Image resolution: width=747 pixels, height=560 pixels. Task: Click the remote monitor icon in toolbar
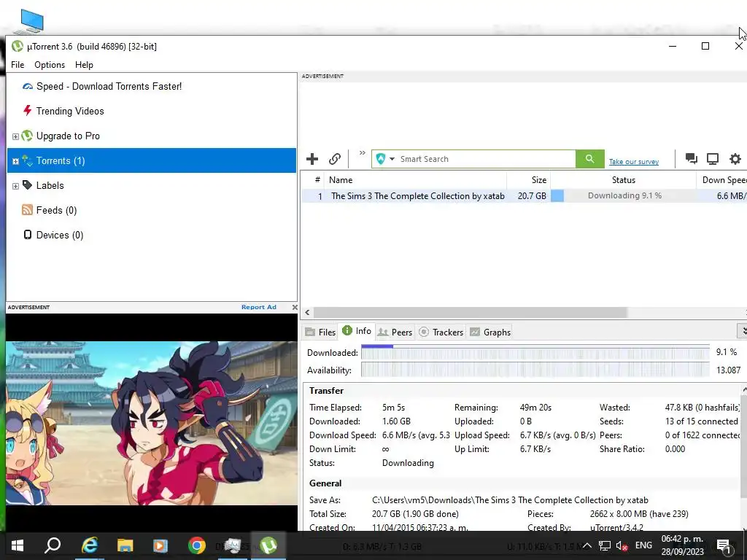713,159
